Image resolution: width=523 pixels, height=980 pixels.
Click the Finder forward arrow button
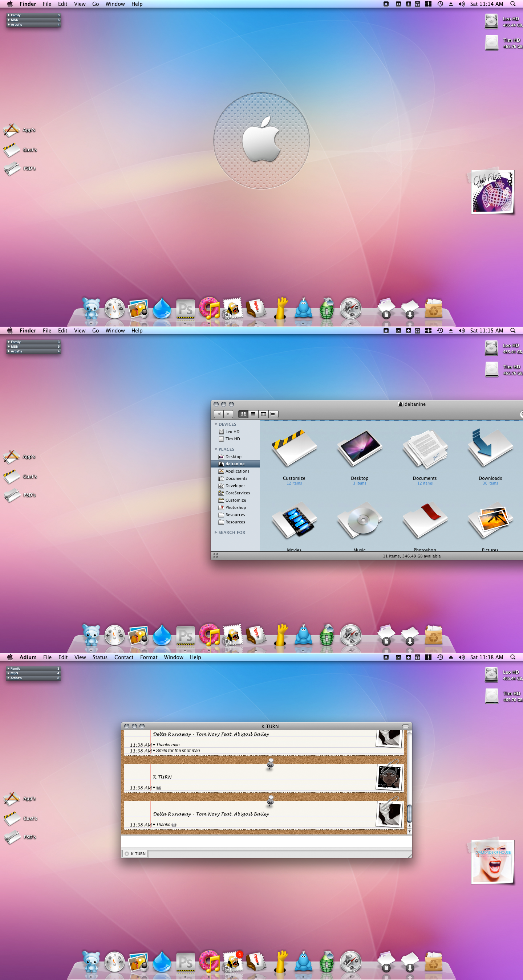click(x=228, y=414)
